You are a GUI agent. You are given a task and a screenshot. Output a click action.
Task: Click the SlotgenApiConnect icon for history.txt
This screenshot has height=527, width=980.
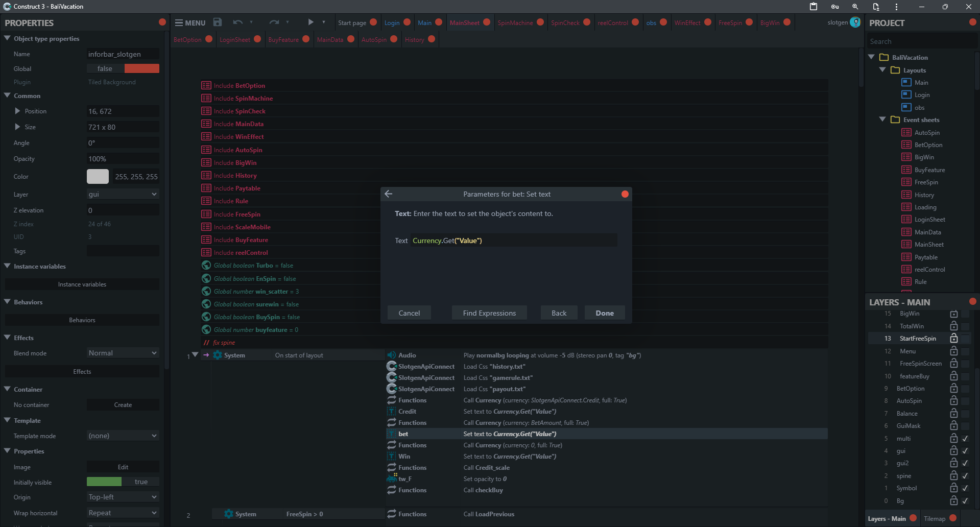pos(392,366)
